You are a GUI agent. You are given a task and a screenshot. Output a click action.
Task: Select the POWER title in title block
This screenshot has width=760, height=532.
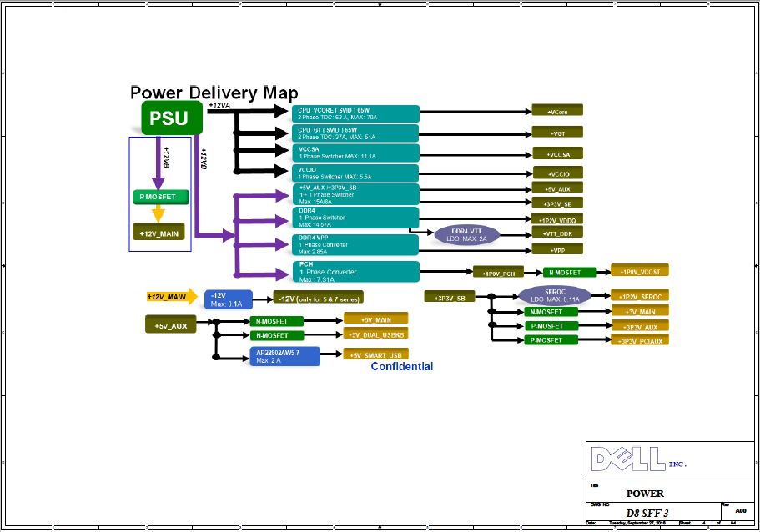coord(645,494)
